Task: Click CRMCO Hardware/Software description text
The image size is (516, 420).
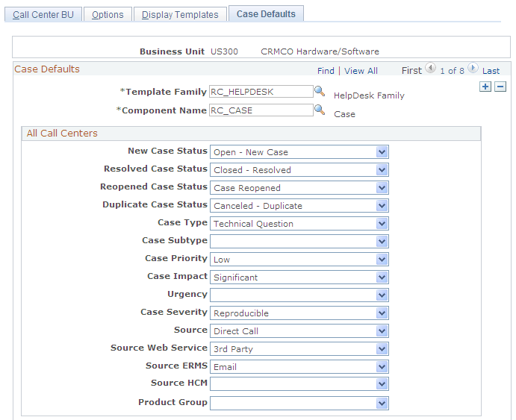Action: click(x=320, y=51)
